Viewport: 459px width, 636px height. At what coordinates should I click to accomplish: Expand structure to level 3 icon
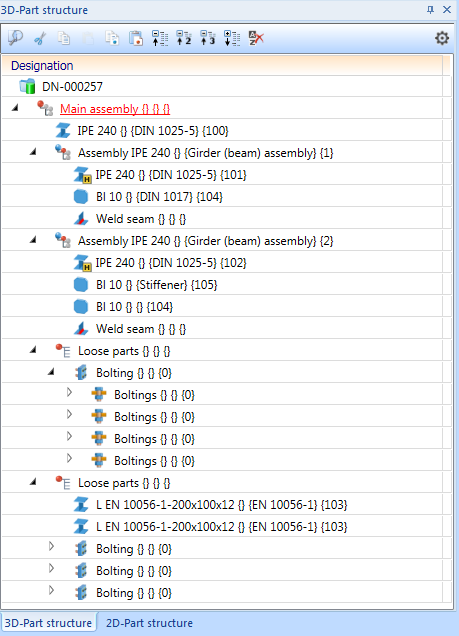tap(208, 38)
